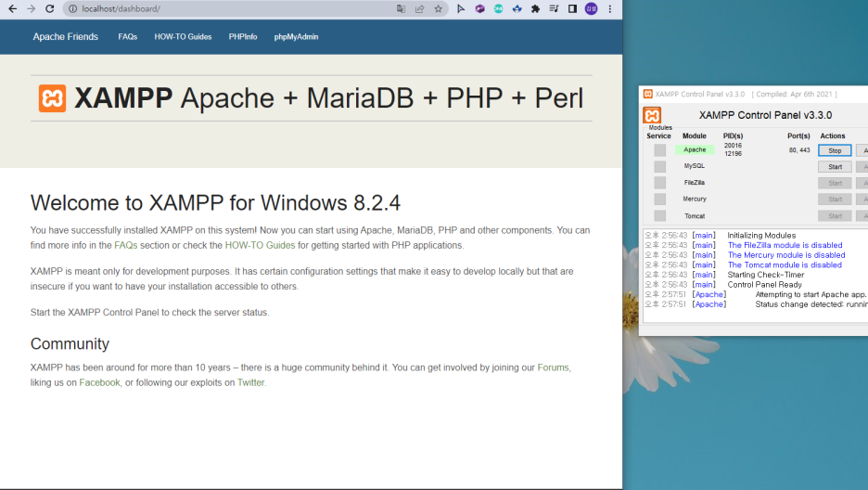This screenshot has height=490, width=868.
Task: Click log line 'The Tomcat module is disabled'
Action: pyautogui.click(x=785, y=265)
